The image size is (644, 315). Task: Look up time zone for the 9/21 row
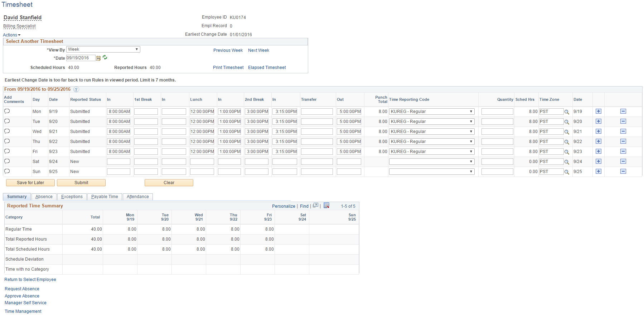567,132
